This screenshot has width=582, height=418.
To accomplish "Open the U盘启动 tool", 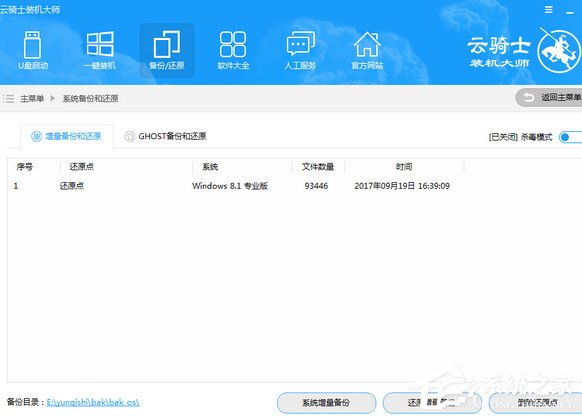I will [33, 50].
